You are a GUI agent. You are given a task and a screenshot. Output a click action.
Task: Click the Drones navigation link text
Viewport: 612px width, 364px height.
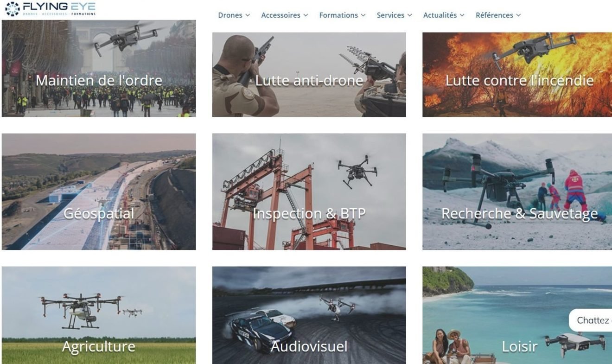pos(230,15)
